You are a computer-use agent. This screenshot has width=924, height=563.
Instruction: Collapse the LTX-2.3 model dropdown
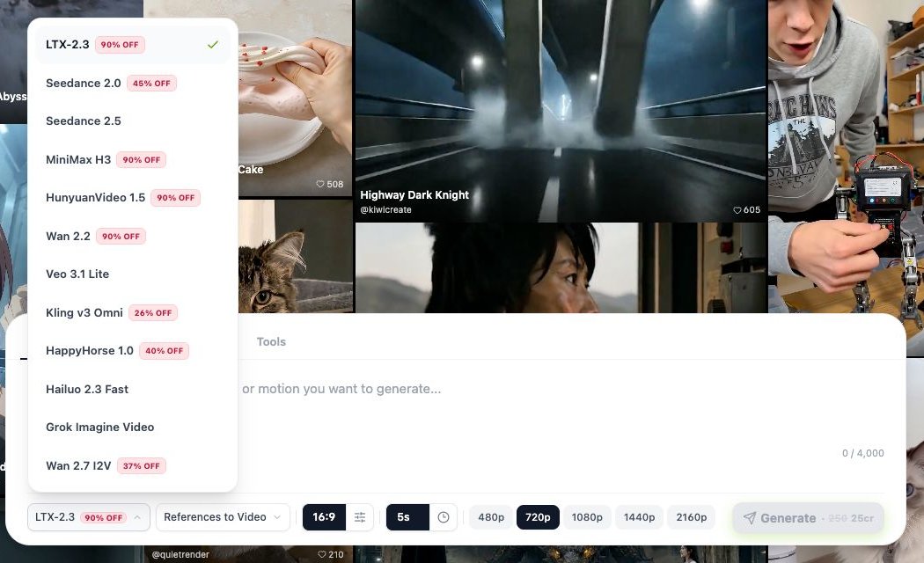(x=88, y=517)
